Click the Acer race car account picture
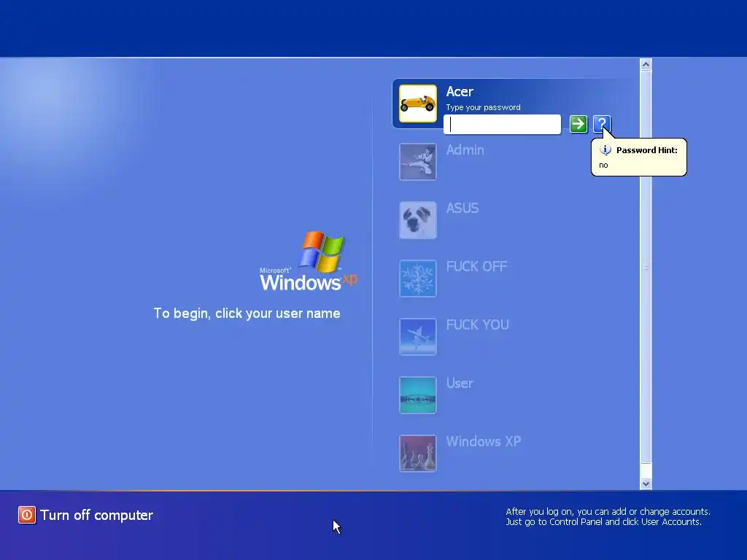 [x=418, y=104]
